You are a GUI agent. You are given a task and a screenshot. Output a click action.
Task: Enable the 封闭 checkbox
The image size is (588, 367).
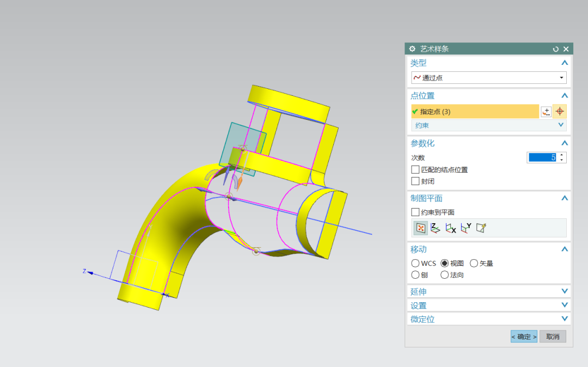415,181
